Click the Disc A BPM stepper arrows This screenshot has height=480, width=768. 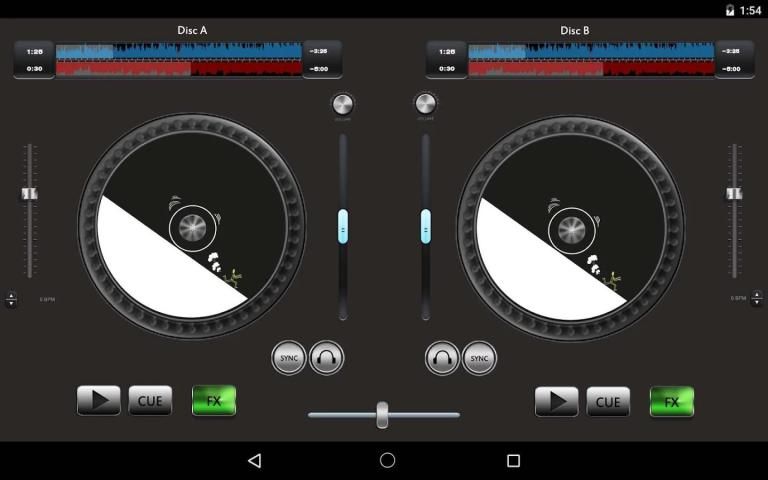(x=11, y=299)
